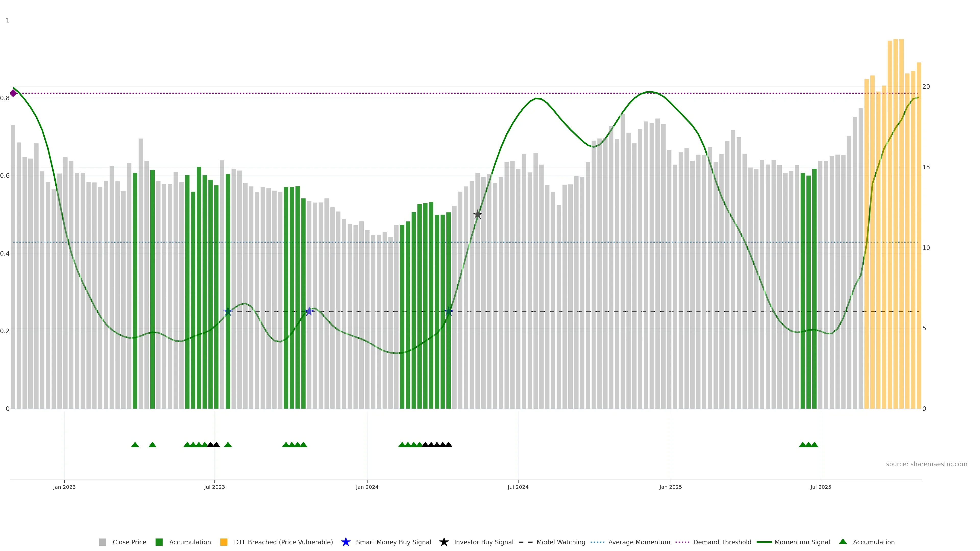
Task: Click the purple diamond marker on Demand Threshold line
Action: (13, 93)
